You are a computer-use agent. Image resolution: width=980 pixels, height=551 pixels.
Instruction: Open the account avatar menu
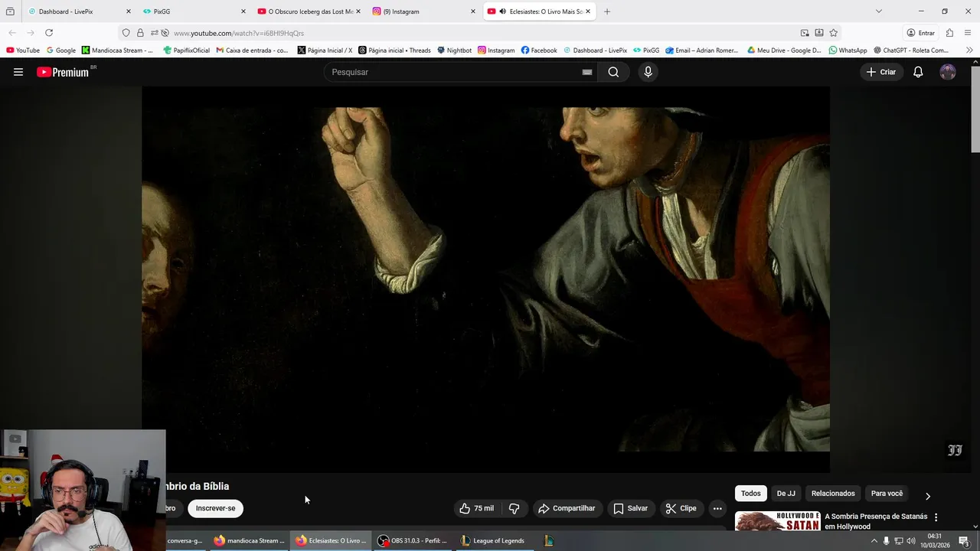click(x=948, y=72)
